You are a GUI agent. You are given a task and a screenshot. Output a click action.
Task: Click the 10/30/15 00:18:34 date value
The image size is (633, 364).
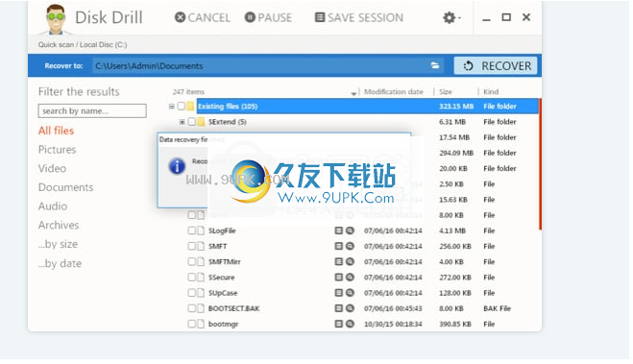(x=393, y=324)
